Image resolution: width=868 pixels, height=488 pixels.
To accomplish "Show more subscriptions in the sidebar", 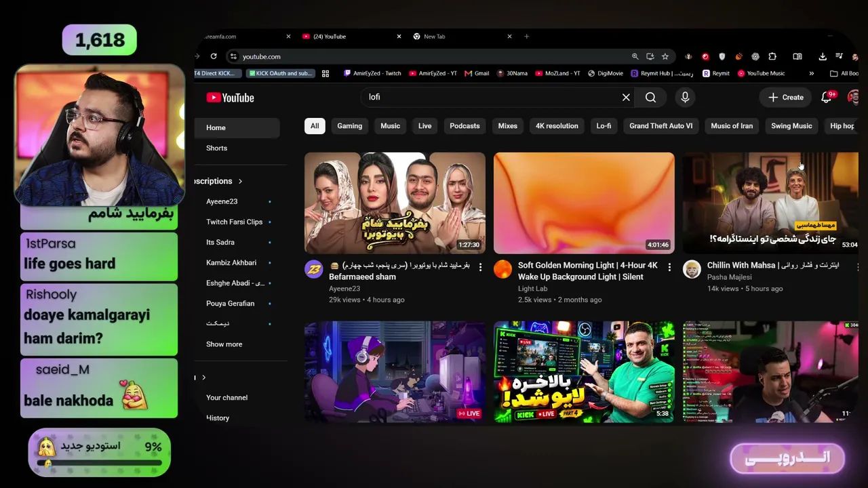I will (224, 344).
